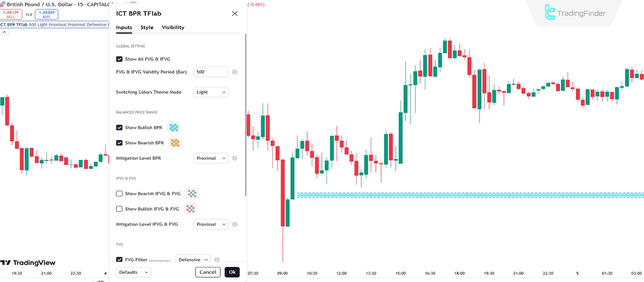Click the British Pound flag symbol icon

[3, 4]
